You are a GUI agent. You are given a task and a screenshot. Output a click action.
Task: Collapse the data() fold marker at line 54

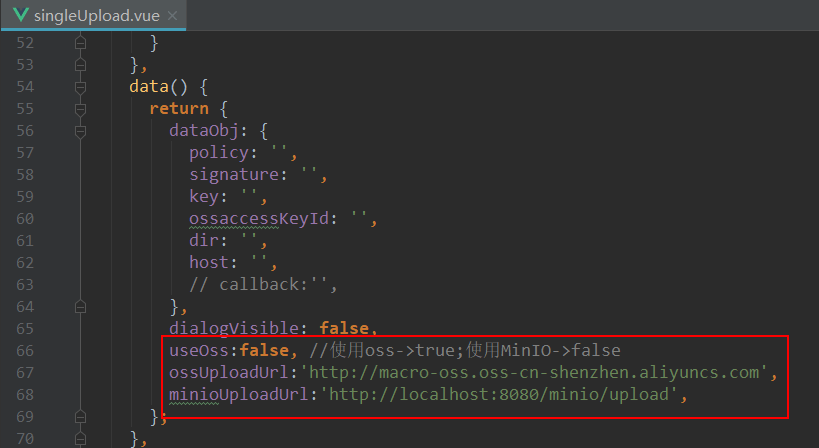[80, 87]
